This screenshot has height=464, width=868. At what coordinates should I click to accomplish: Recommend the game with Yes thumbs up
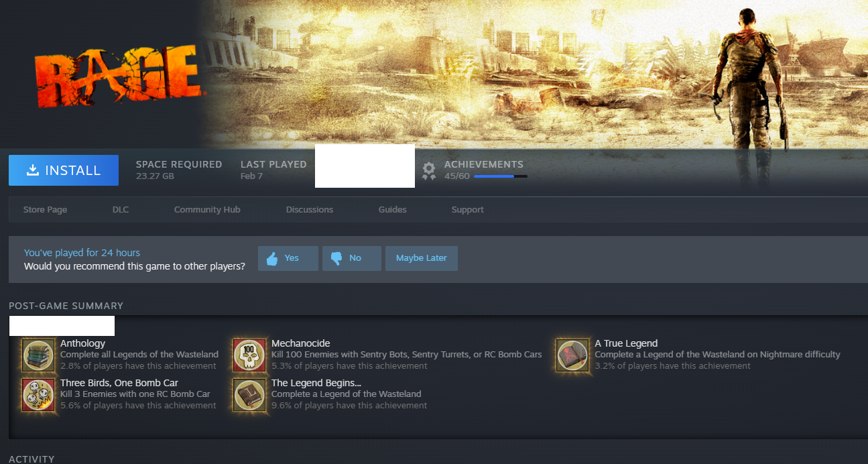click(x=288, y=258)
